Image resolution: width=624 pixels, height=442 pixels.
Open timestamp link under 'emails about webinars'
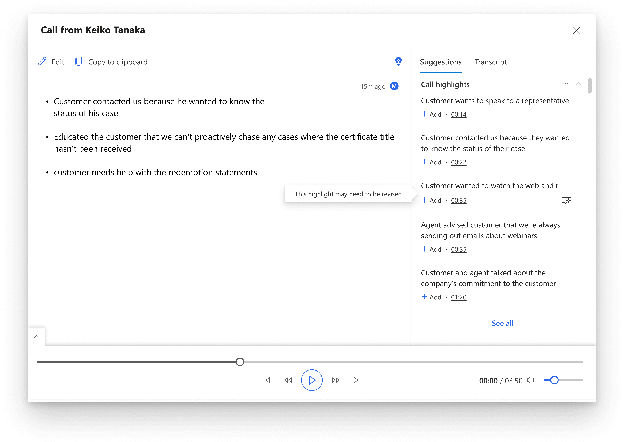[x=458, y=249]
